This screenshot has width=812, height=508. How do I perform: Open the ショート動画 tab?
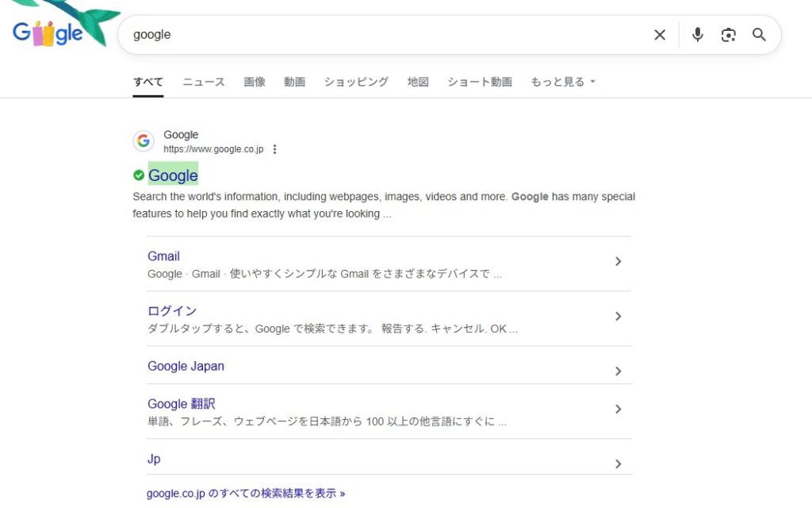point(480,82)
